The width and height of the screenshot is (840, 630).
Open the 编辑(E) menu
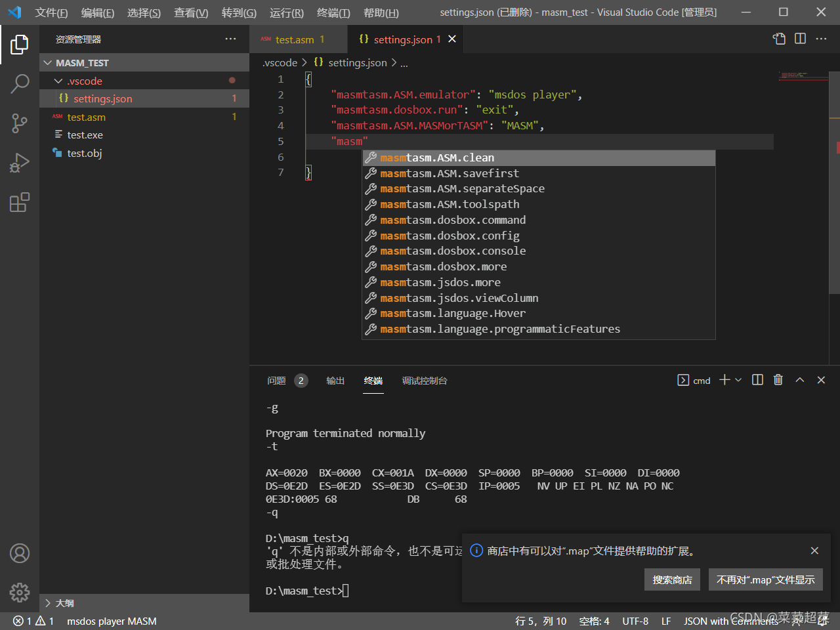point(97,12)
